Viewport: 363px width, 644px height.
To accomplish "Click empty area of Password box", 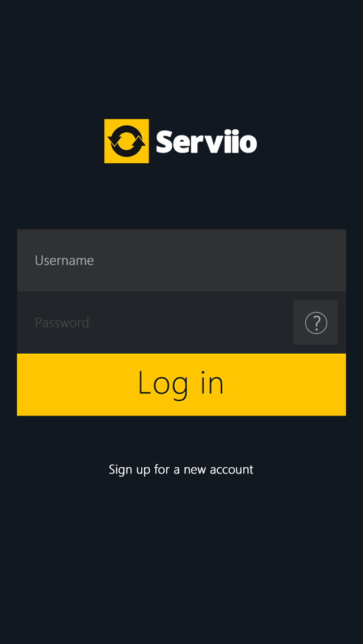I will [189, 323].
